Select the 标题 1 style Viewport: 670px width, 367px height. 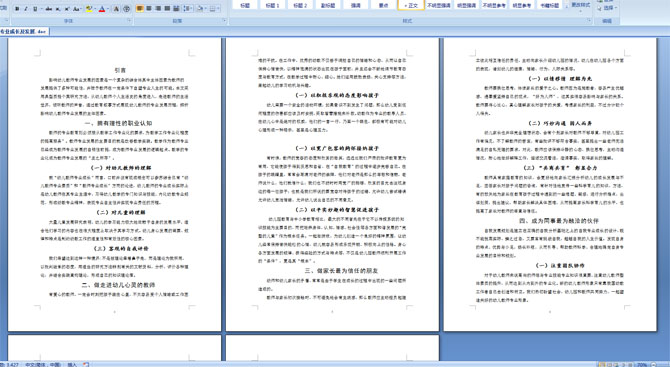(272, 5)
